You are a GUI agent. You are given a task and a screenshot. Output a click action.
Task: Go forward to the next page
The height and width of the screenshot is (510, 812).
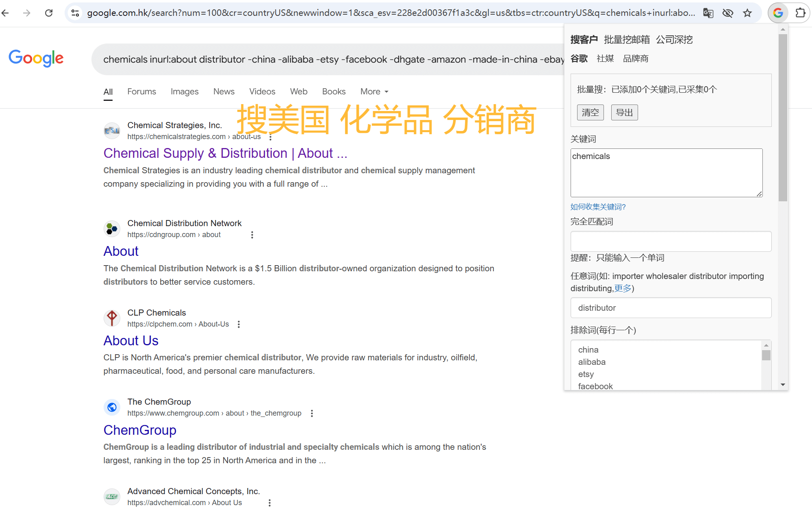[x=27, y=13]
